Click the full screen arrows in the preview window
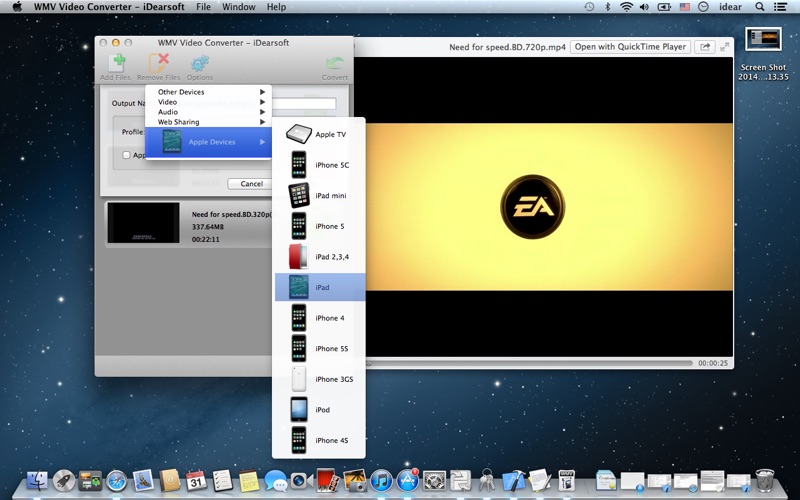Viewport: 800px width, 500px height. [724, 47]
